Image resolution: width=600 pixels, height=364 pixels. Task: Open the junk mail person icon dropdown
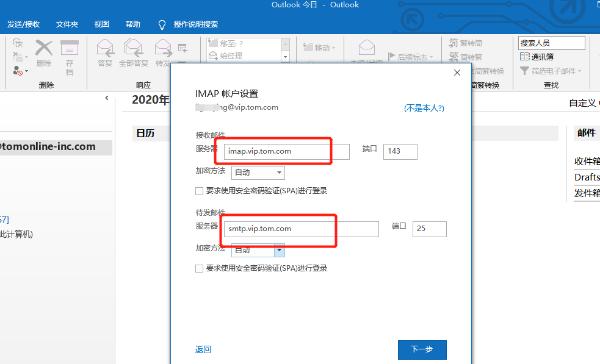point(20,71)
